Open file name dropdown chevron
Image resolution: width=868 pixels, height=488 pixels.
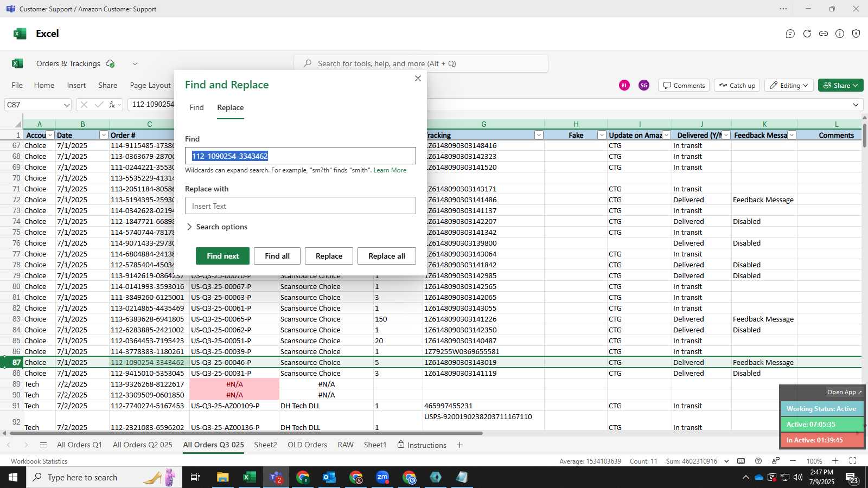[x=135, y=63]
